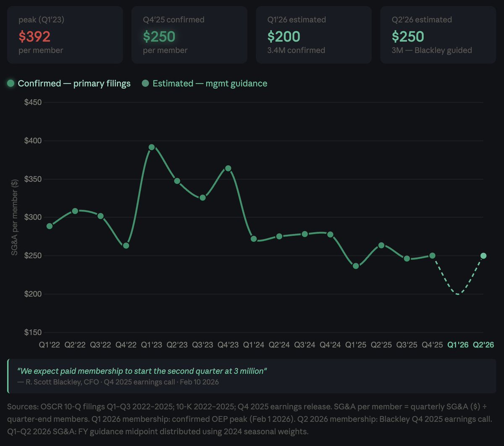The image size is (504, 446).
Task: Click the '3.4M confirmed' subtitle text
Action: [296, 50]
